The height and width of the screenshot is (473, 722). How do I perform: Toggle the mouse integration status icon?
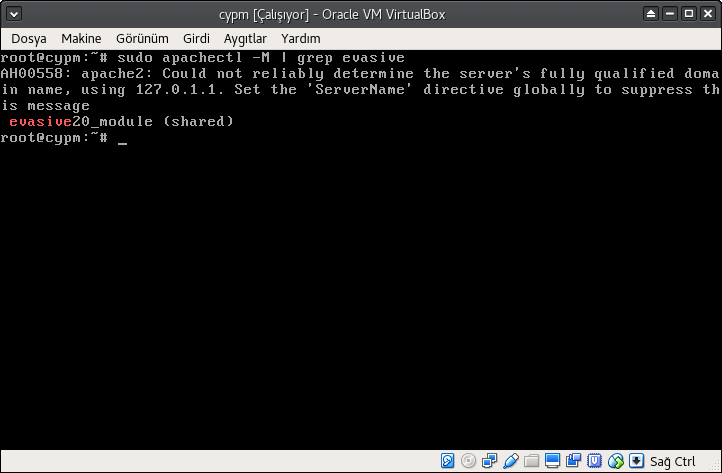615,461
